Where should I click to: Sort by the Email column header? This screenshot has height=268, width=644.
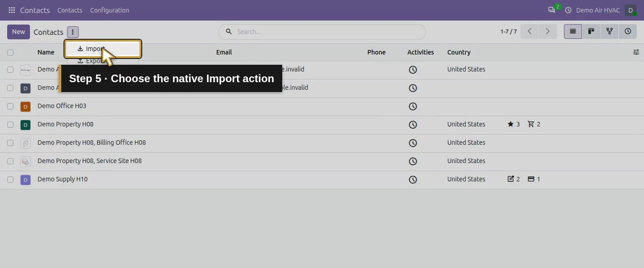(x=224, y=52)
